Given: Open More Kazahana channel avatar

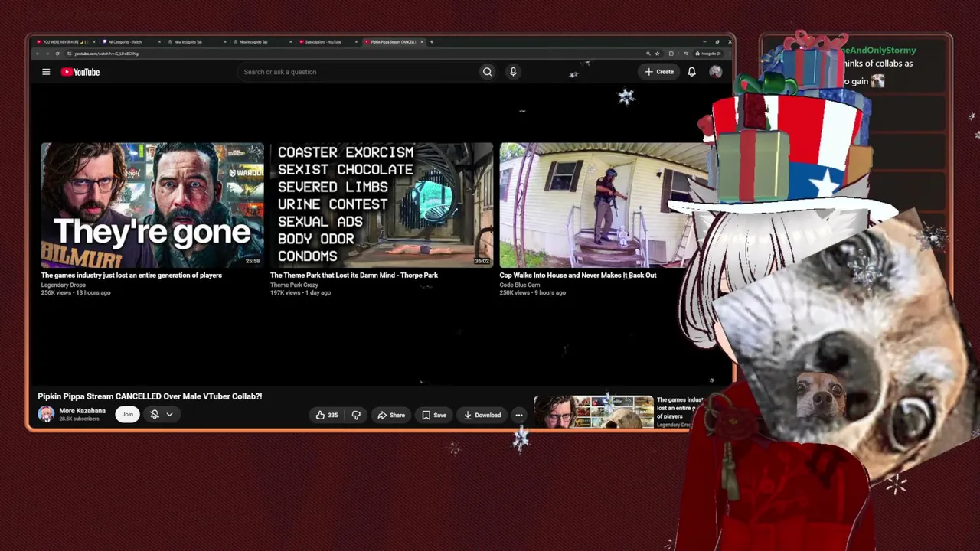Looking at the screenshot, I should (x=46, y=414).
